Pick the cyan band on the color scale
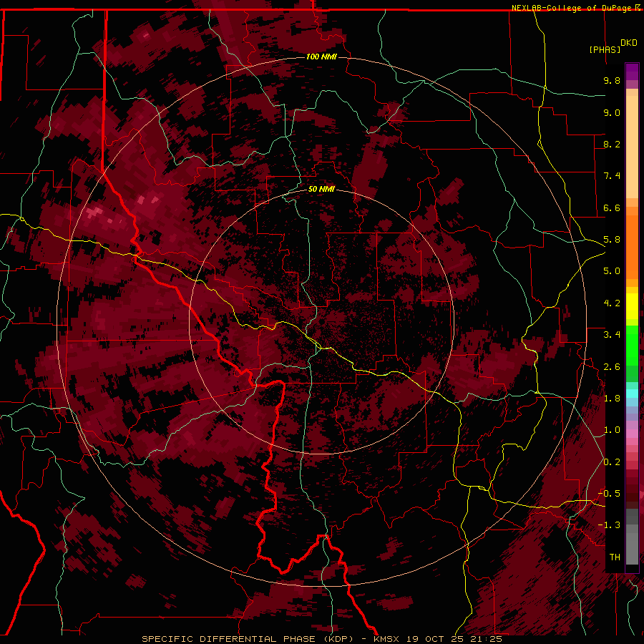The image size is (644, 644). 632,394
